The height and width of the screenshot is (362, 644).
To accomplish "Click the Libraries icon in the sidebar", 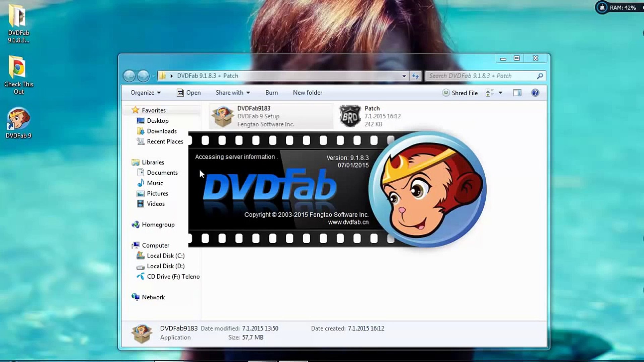I will pos(136,162).
